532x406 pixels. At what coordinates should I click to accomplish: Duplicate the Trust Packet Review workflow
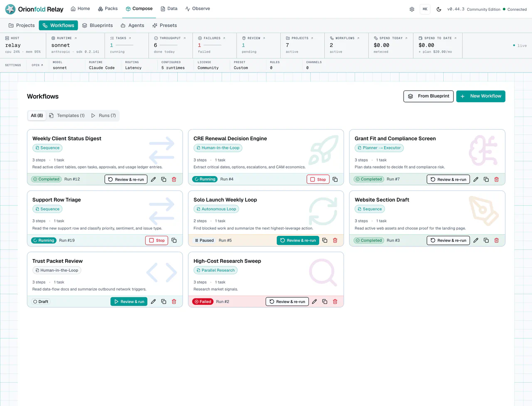click(164, 302)
